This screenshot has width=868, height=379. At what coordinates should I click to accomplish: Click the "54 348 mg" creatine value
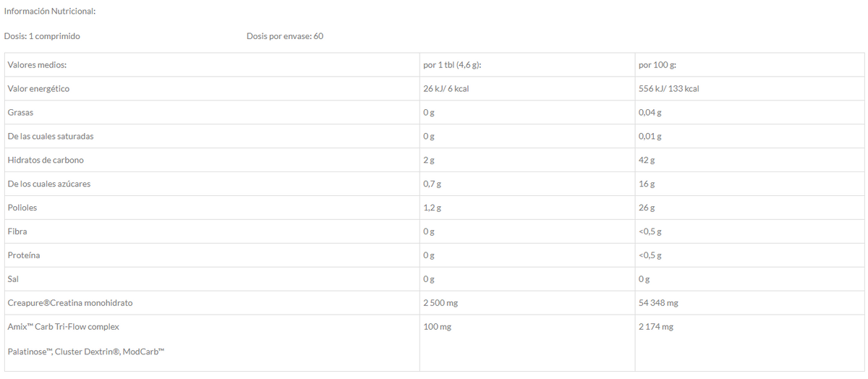click(x=658, y=303)
